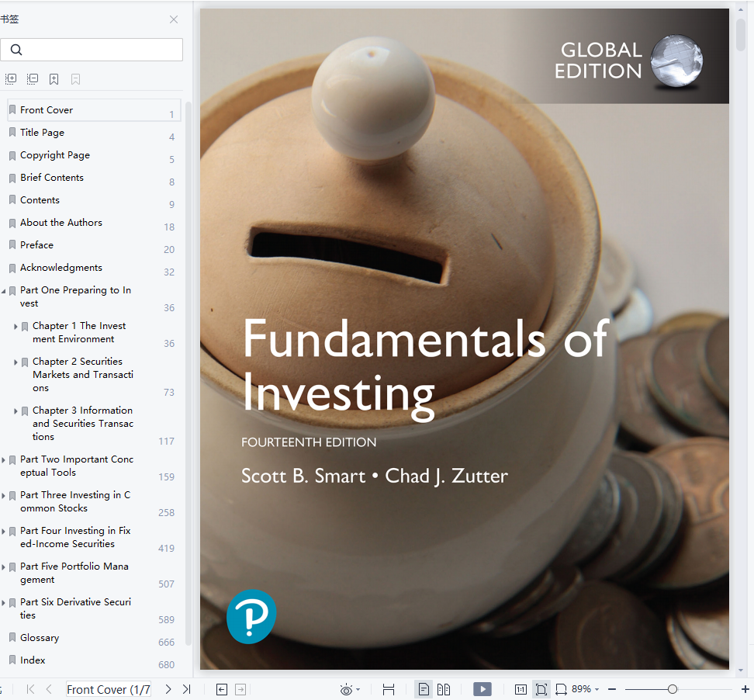Viewport: 754px width, 700px height.
Task: Add a new bookmark
Action: [x=54, y=79]
